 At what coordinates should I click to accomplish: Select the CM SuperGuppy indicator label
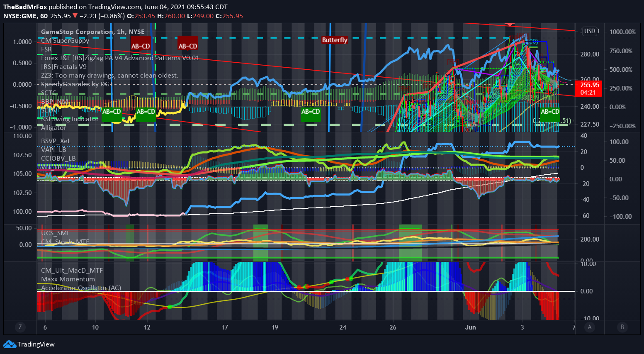pos(65,41)
